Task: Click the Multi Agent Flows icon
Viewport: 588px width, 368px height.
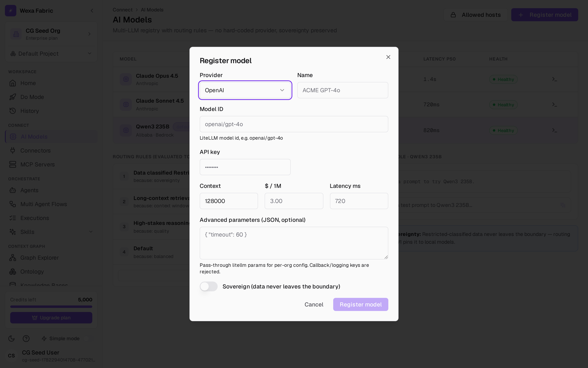Action: 13,204
